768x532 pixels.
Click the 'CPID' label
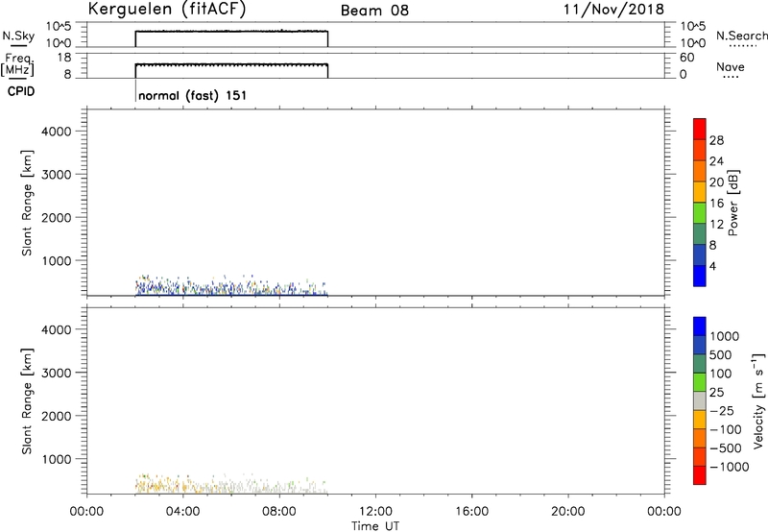coord(21,91)
